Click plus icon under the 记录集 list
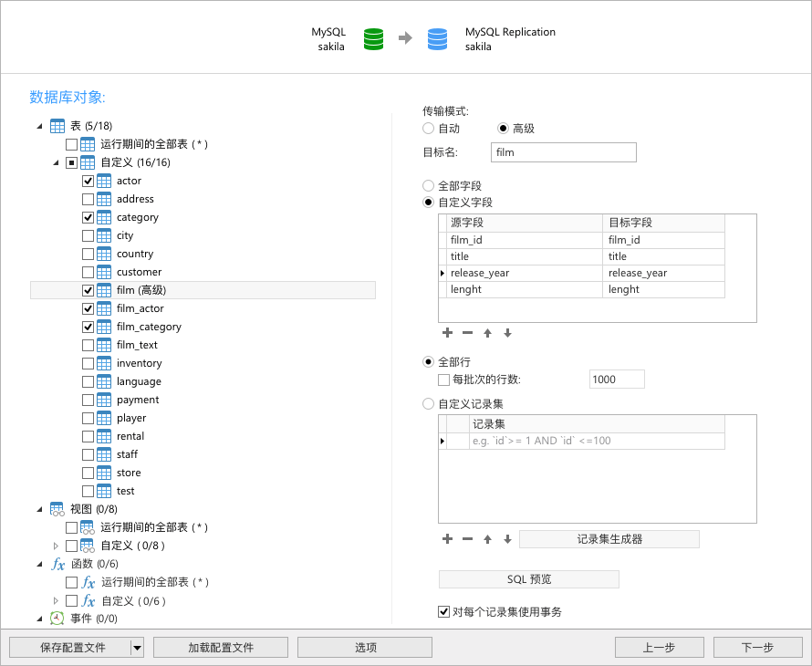The height and width of the screenshot is (666, 812). coord(447,539)
